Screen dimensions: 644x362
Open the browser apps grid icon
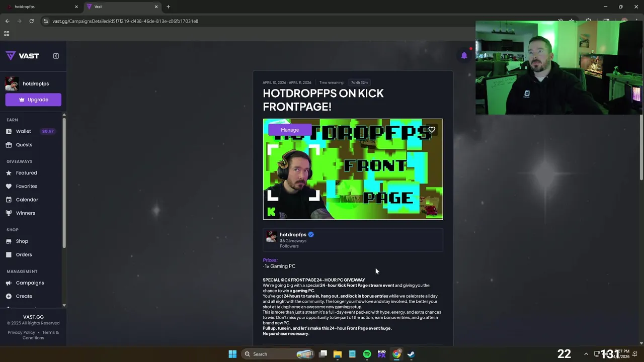(7, 34)
